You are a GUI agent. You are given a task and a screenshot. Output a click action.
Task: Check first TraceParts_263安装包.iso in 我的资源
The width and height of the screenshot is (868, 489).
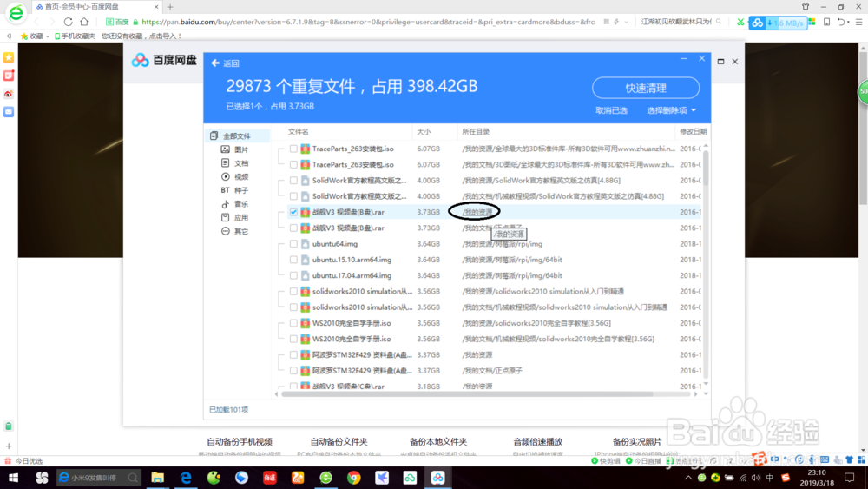[x=294, y=149]
